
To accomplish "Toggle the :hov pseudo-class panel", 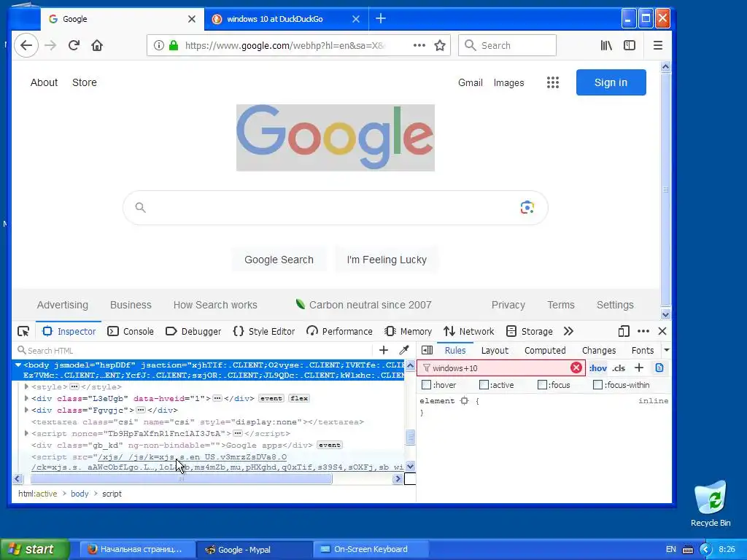I will (x=598, y=368).
